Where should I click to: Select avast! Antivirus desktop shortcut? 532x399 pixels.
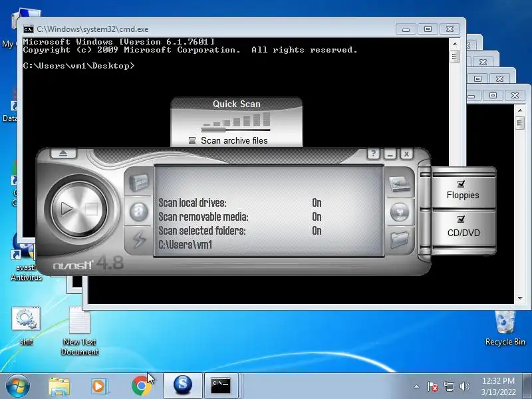[x=26, y=258]
